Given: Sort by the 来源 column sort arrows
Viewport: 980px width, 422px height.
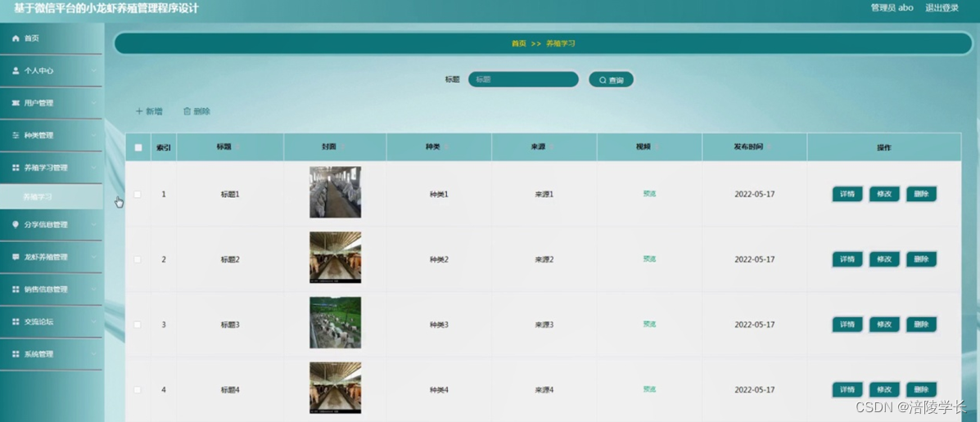Looking at the screenshot, I should (x=551, y=147).
